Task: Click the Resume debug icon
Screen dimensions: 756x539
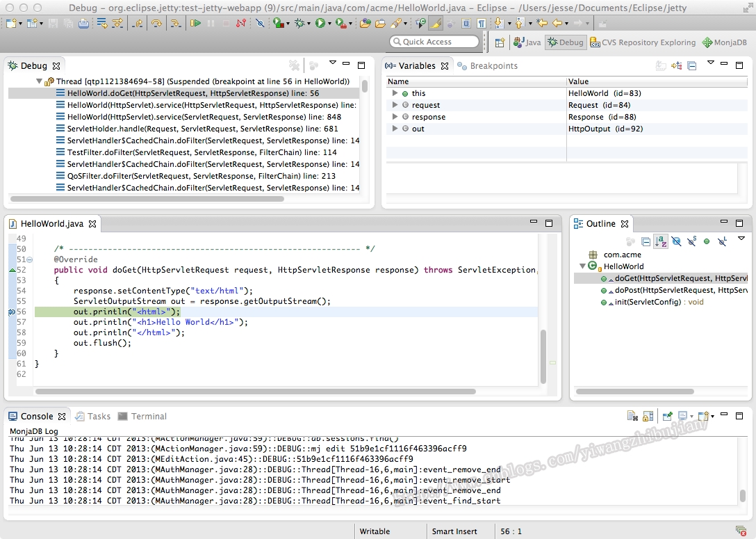Action: [x=195, y=23]
